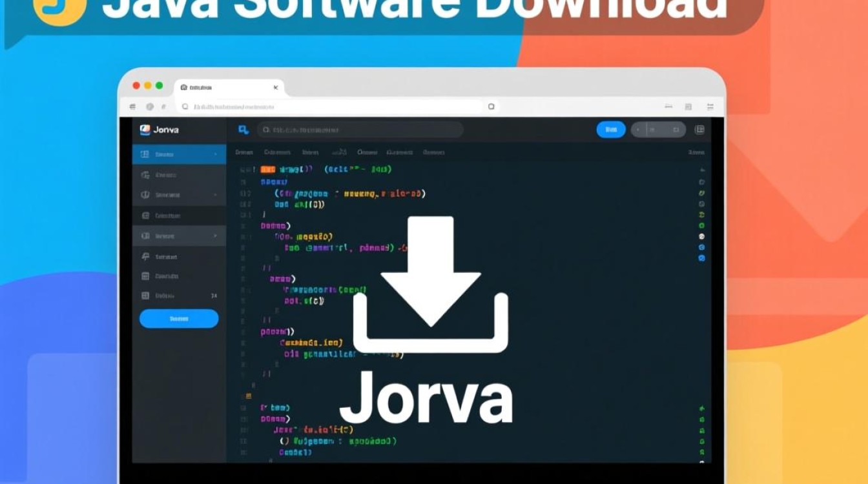Expand the highlighted first sidebar item chevron
868x484 pixels.
tap(214, 154)
